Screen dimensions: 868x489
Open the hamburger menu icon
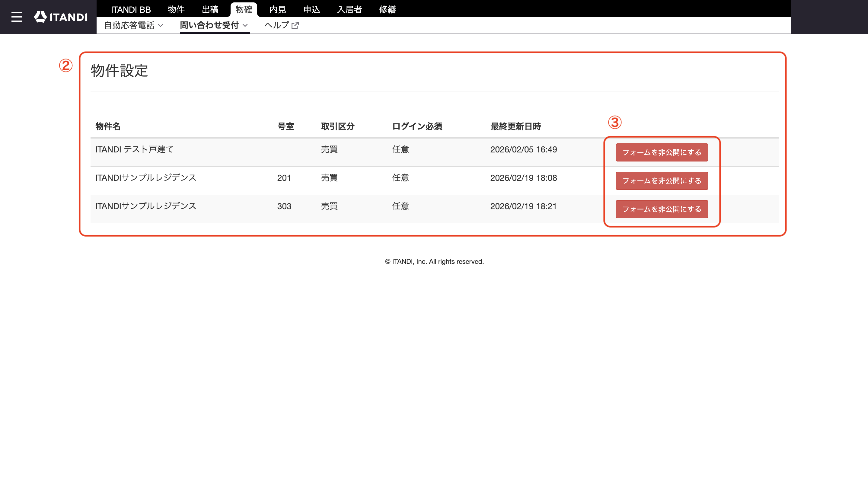point(17,17)
